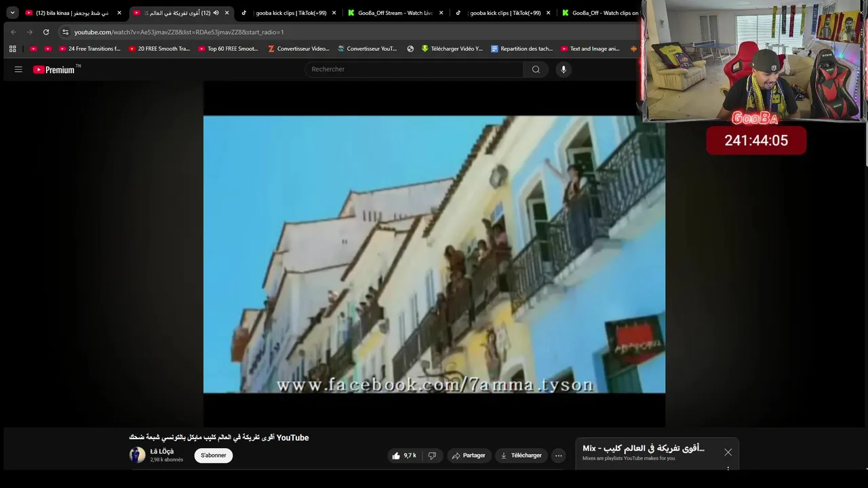
Task: Open Mix panel vertical dots menu
Action: (728, 468)
